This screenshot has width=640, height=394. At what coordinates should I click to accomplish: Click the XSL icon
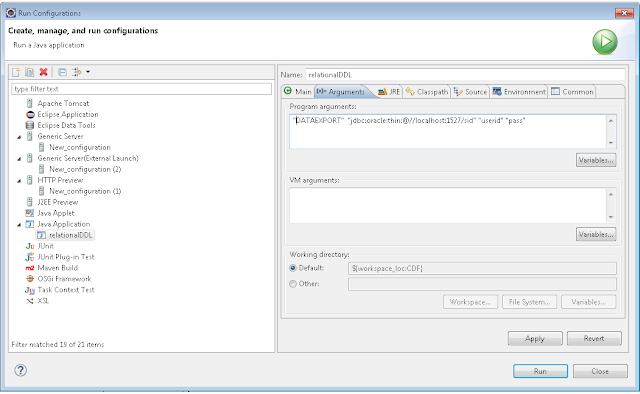coord(30,301)
